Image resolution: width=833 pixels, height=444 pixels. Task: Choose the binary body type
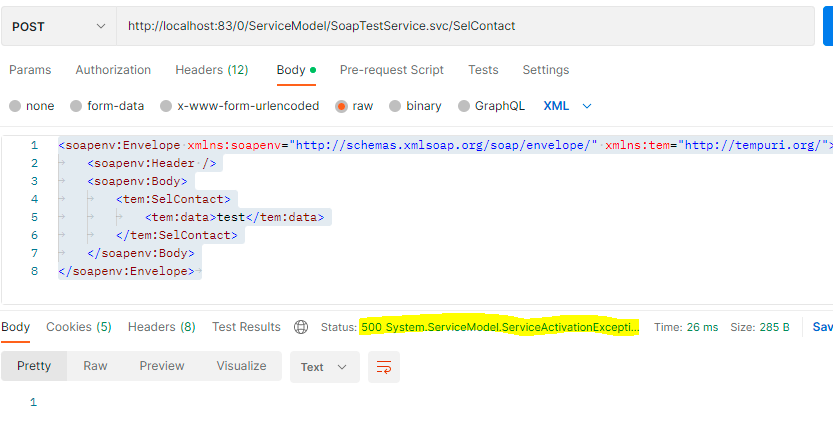(x=415, y=106)
